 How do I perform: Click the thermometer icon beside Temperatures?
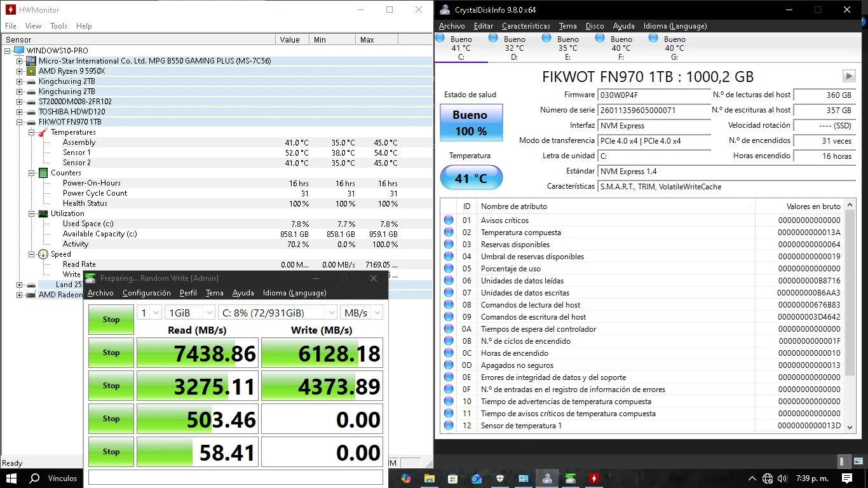43,132
